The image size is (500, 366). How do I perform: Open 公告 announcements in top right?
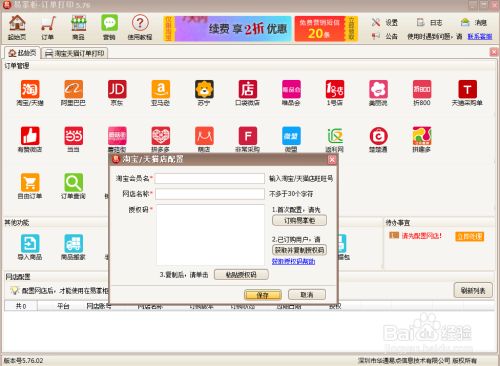(385, 36)
